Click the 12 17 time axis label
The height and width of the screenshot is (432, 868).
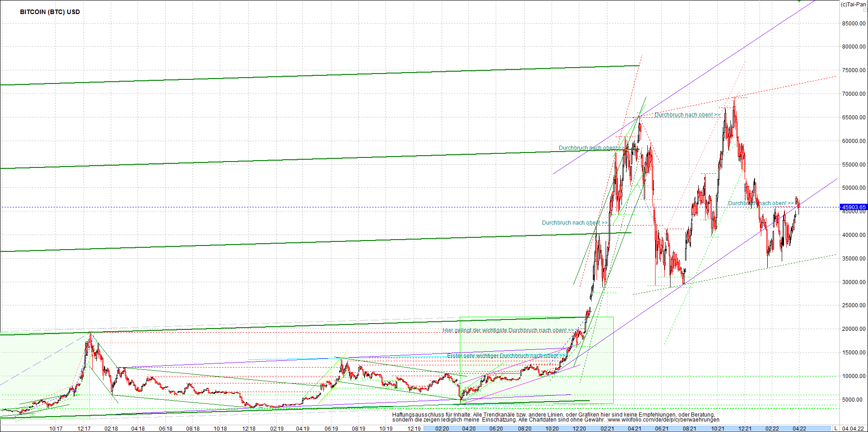pyautogui.click(x=84, y=428)
